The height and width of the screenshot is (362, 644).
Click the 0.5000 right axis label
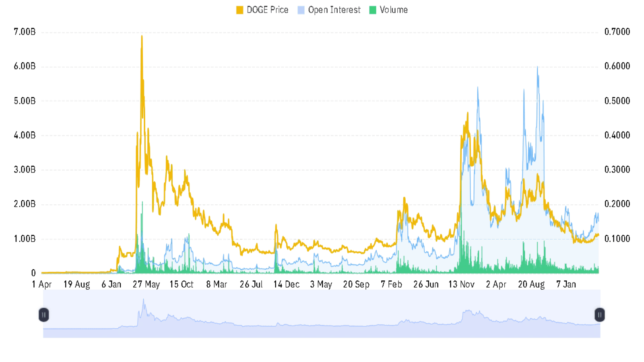tap(617, 101)
